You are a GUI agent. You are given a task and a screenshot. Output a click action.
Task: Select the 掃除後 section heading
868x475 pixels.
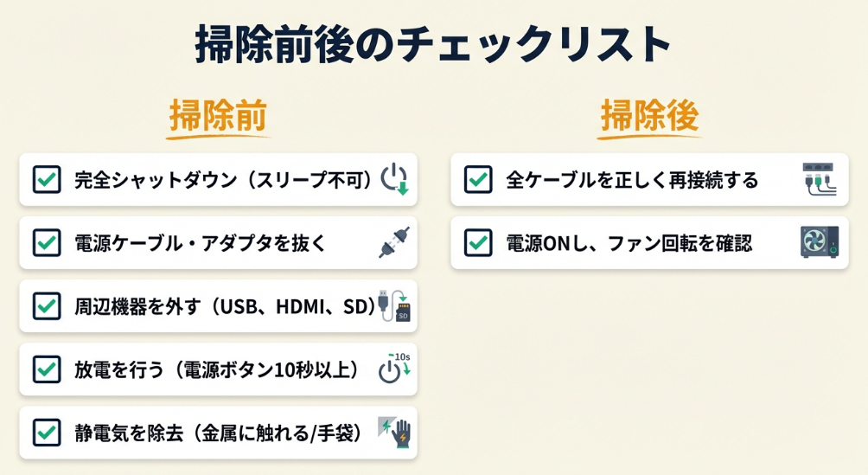coord(650,116)
